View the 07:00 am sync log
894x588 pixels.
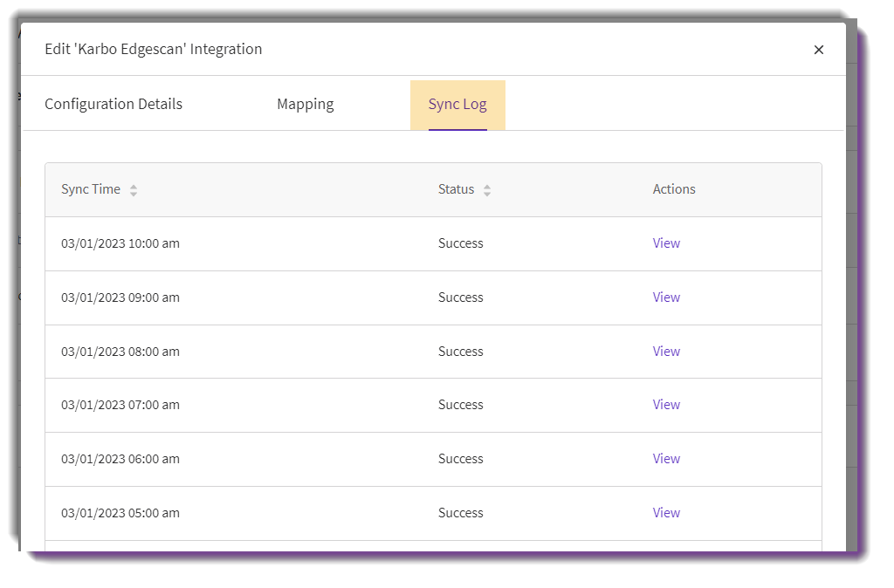pyautogui.click(x=666, y=405)
